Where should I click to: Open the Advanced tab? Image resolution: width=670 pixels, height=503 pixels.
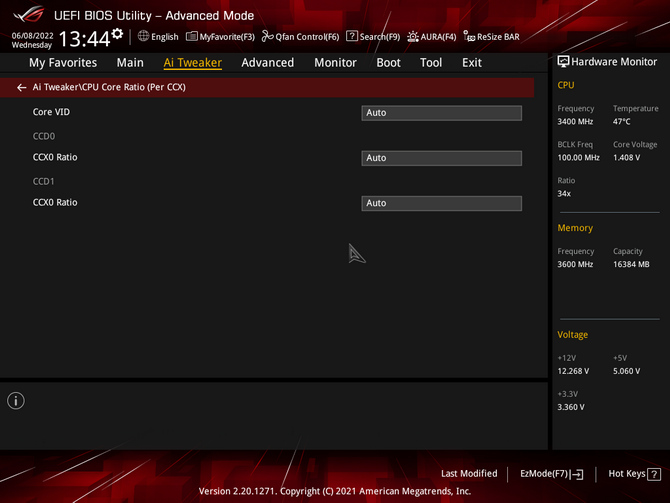(267, 63)
